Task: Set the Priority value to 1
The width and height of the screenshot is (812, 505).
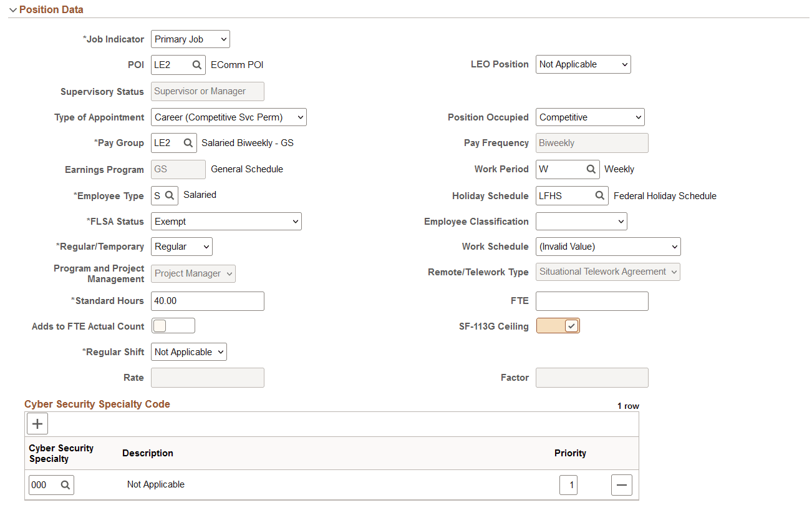Action: [x=568, y=485]
